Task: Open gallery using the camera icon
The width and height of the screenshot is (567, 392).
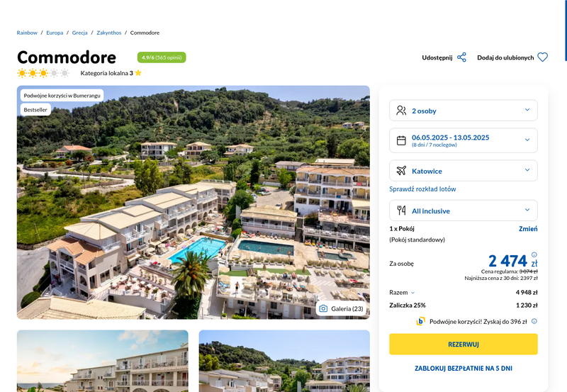Action: [323, 308]
